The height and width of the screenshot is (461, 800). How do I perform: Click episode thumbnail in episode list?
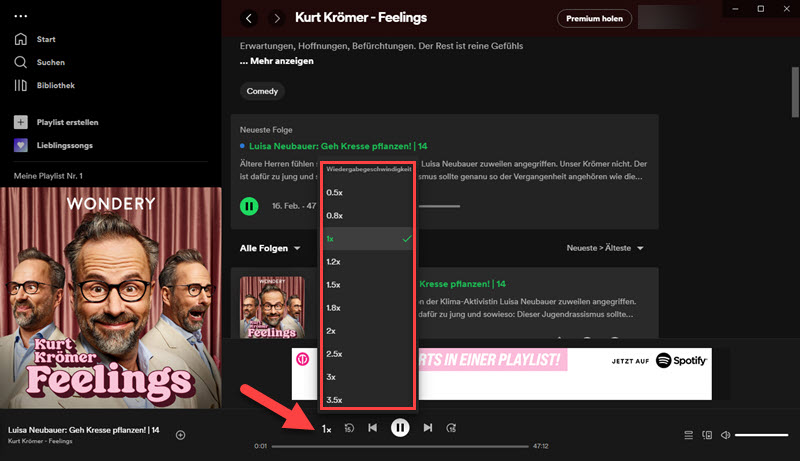coord(272,307)
